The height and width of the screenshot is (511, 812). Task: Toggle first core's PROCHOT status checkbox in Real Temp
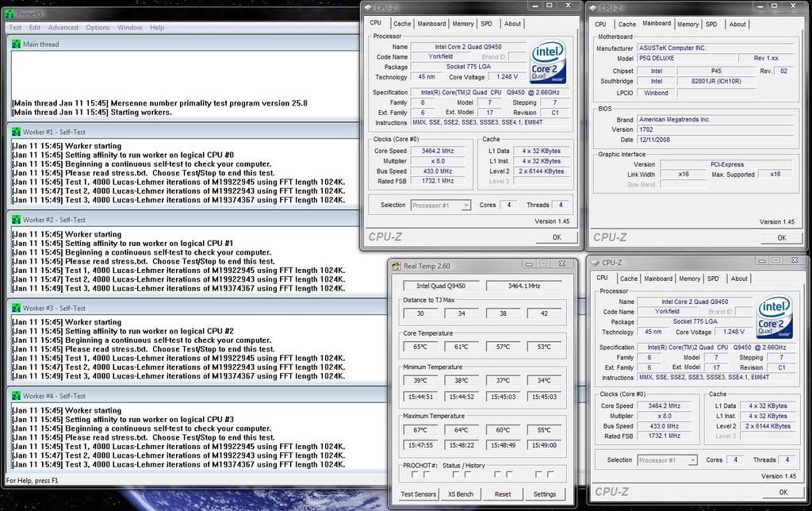pos(415,474)
